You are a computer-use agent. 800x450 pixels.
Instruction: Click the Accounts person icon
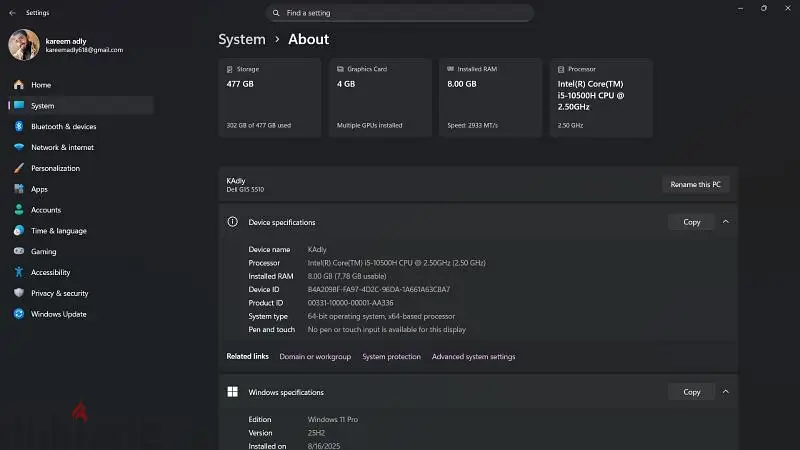pyautogui.click(x=19, y=210)
